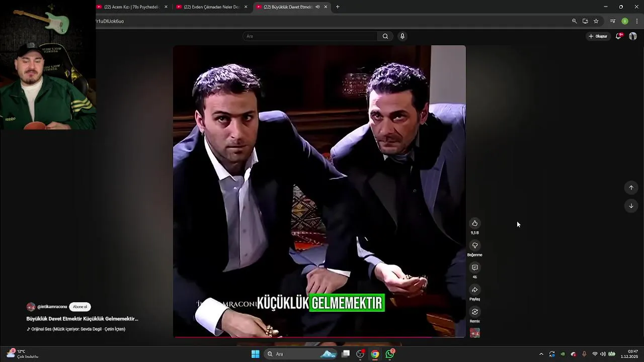Screen dimensions: 644x362
Task: Remix this Short
Action: 474,312
